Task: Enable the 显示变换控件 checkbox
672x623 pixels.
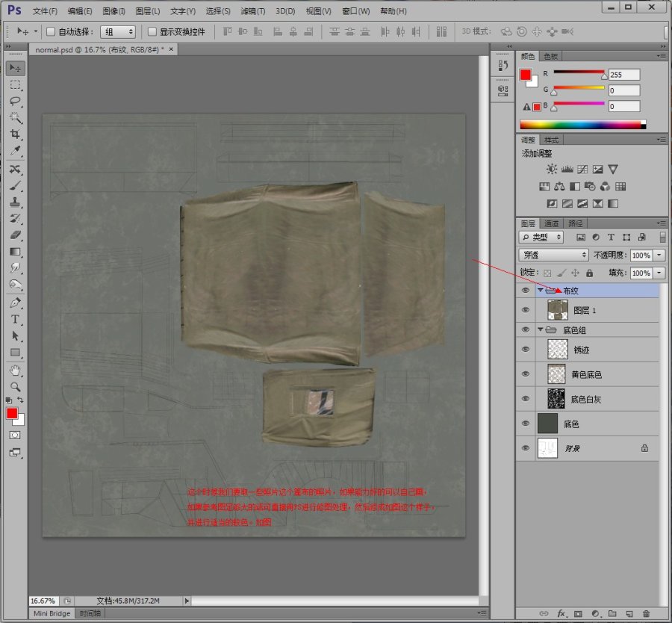Action: (152, 31)
